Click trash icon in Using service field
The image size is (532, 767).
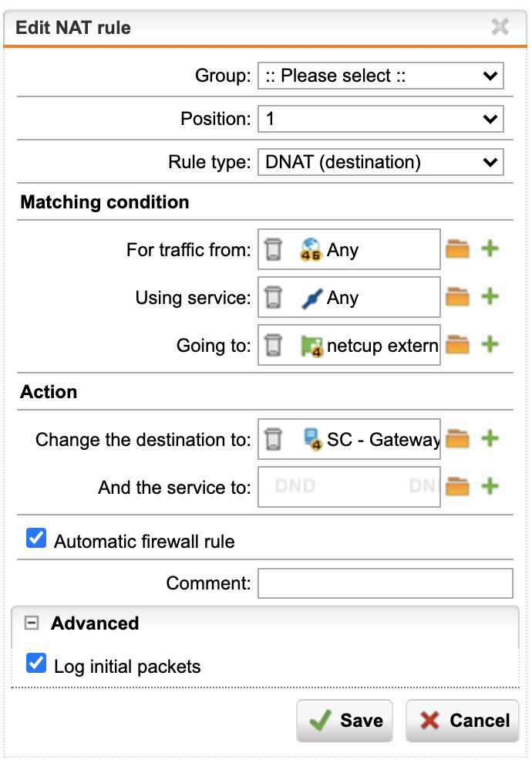point(274,297)
